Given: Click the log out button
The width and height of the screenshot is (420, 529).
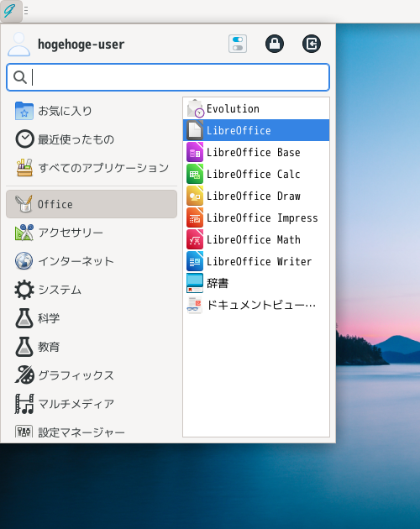Looking at the screenshot, I should point(312,44).
